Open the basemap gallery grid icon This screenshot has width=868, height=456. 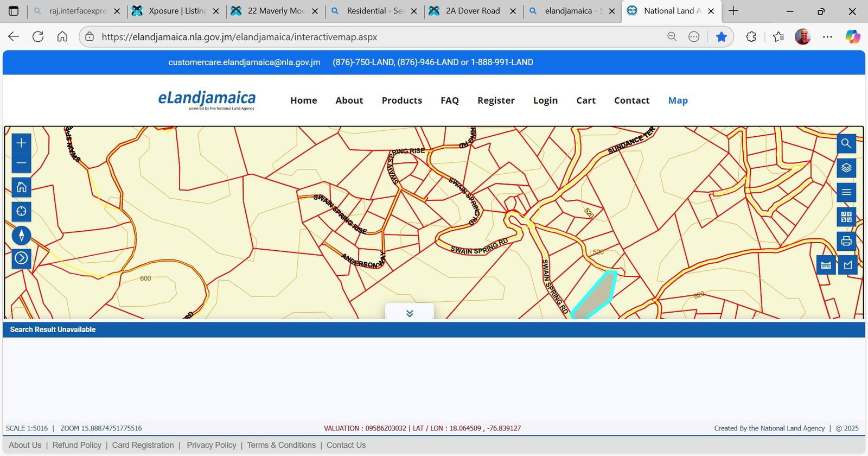(846, 217)
